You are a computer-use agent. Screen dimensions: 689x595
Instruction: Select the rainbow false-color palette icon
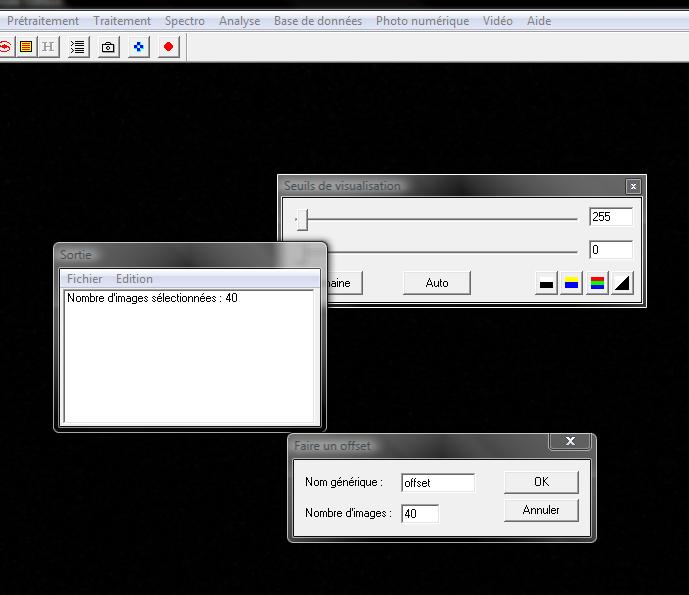(597, 283)
